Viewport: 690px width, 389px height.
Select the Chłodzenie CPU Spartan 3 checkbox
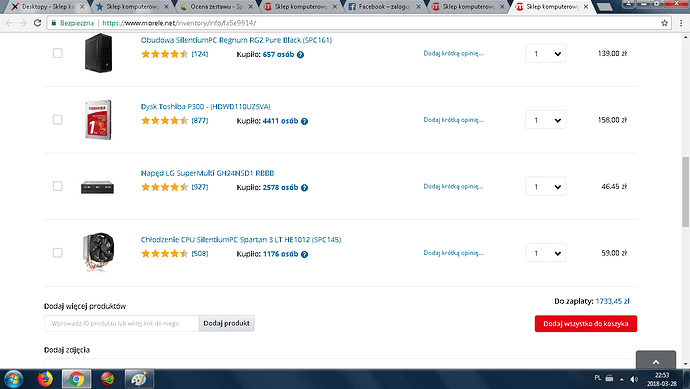click(x=57, y=253)
